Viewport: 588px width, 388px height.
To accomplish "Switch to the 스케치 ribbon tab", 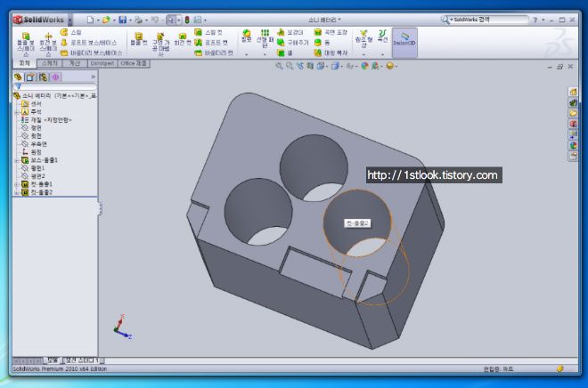I will point(50,63).
